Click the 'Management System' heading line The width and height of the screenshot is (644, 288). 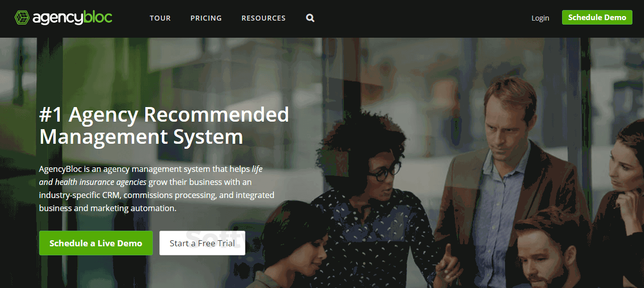click(141, 137)
